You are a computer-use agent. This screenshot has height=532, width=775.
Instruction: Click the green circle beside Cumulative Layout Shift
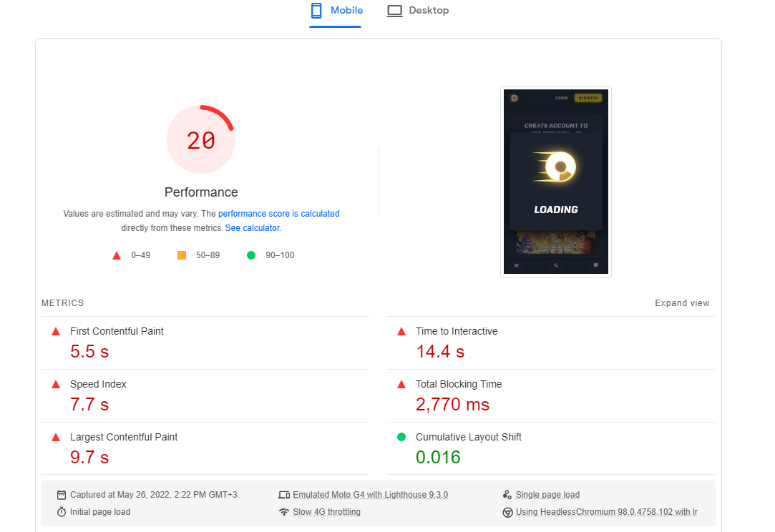coord(401,437)
